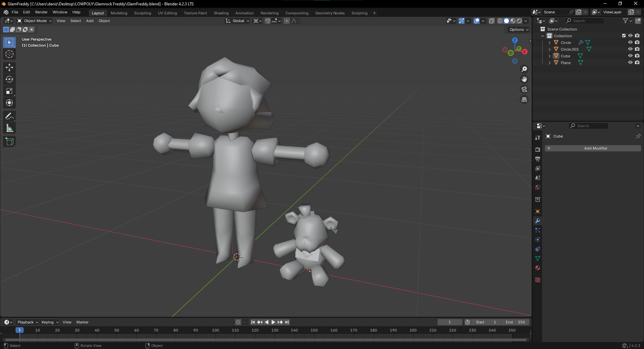
Task: Open the Physics properties tab
Action: click(538, 240)
